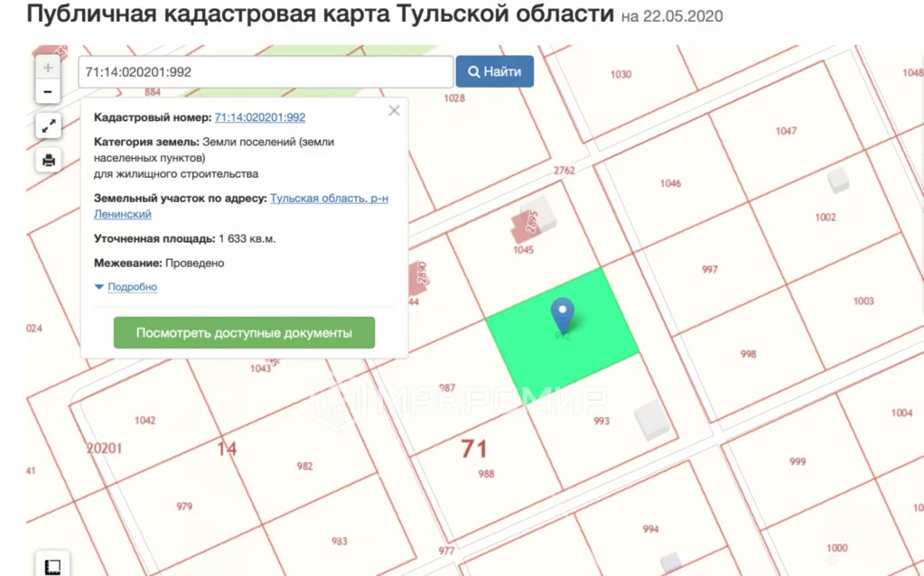Image resolution: width=924 pixels, height=576 pixels.
Task: Click the blue location pin marker
Action: (x=563, y=314)
